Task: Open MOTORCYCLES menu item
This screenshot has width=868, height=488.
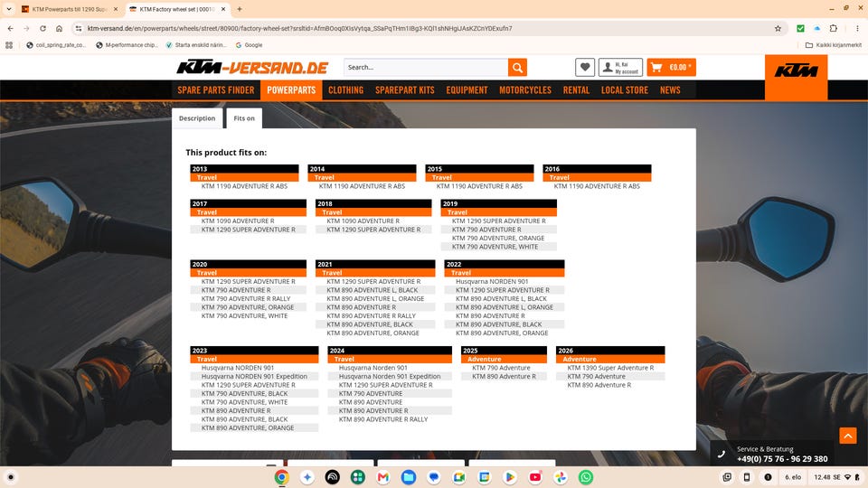Action: (525, 90)
